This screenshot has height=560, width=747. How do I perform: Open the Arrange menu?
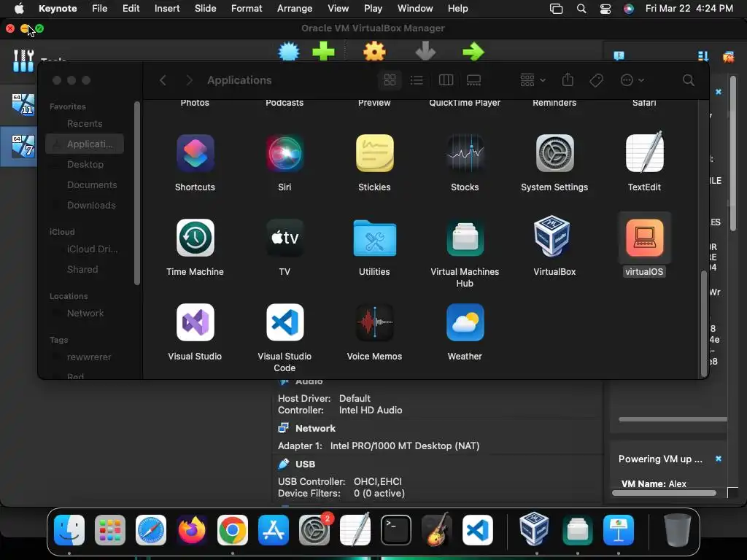pos(295,9)
